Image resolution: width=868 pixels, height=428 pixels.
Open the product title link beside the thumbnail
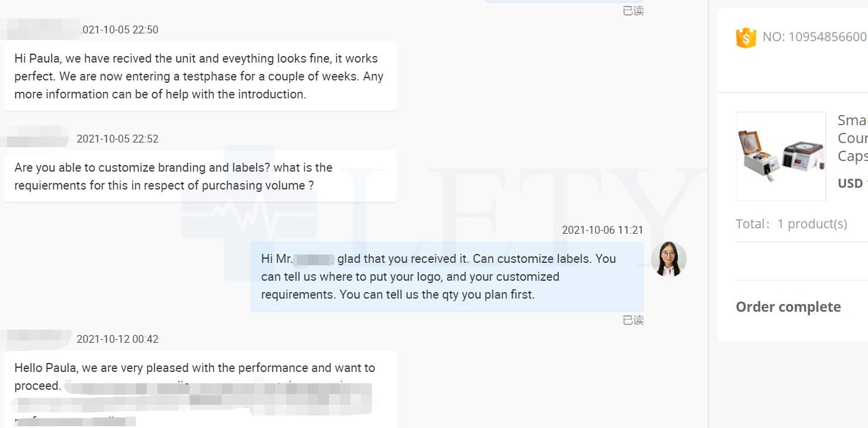click(852, 138)
